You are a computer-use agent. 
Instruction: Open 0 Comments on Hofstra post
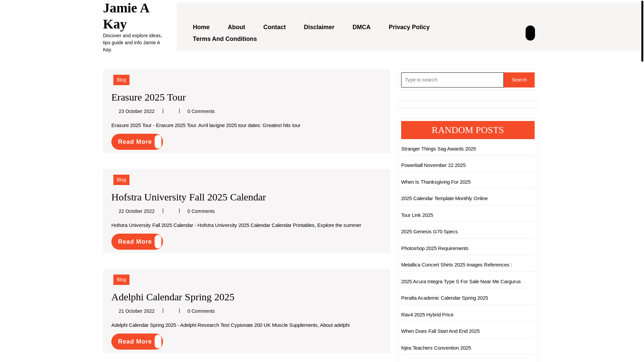[201, 211]
